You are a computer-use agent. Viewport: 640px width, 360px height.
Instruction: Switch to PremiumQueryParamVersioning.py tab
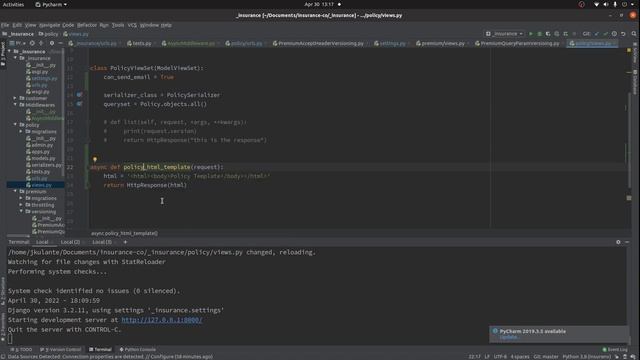point(520,43)
